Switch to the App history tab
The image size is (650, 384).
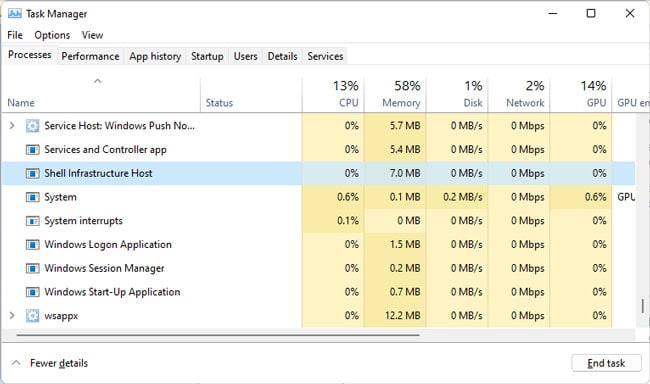pos(155,56)
